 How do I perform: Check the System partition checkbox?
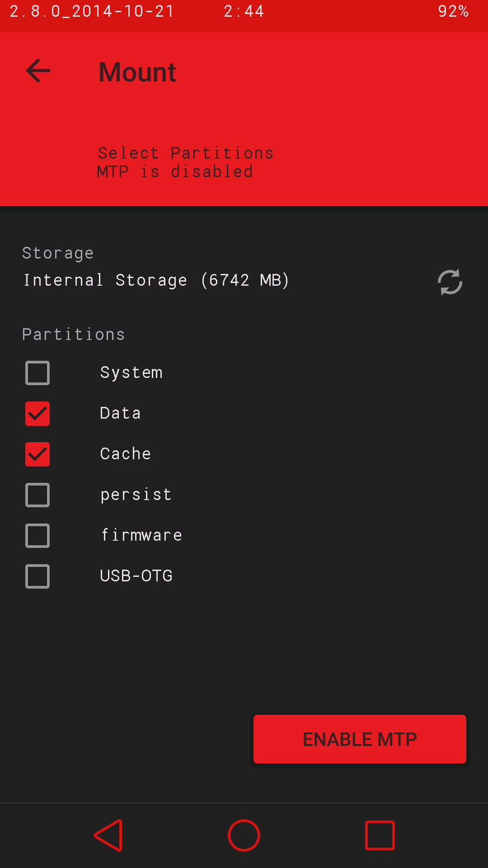[x=37, y=373]
